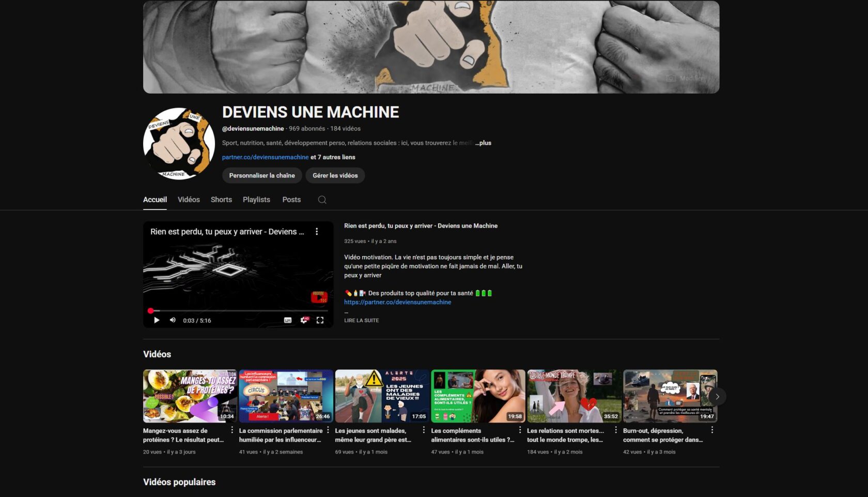Show next videos with carousel arrow
This screenshot has height=497, width=868.
click(717, 397)
